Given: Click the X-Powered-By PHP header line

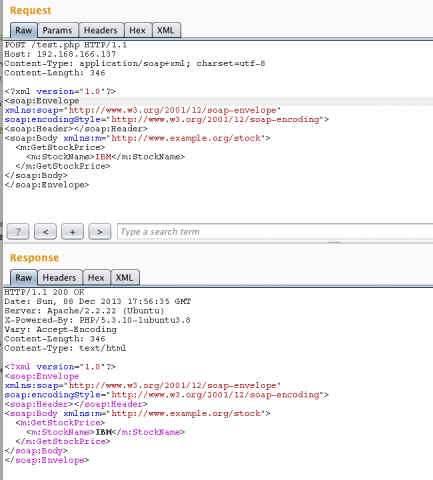Looking at the screenshot, I should click(x=97, y=320).
